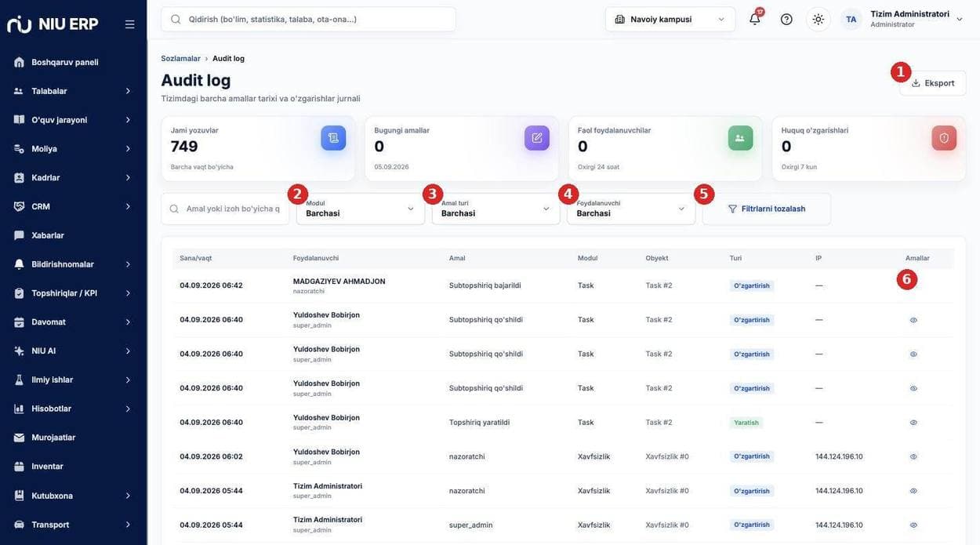Click the NIU ERP logo
The height and width of the screenshot is (545, 980).
pyautogui.click(x=53, y=24)
